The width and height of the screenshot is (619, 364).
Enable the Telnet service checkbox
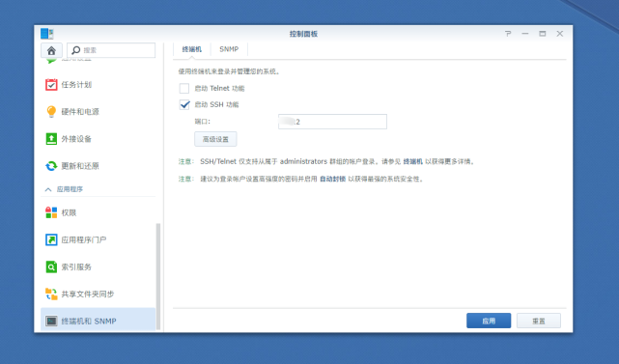(184, 88)
